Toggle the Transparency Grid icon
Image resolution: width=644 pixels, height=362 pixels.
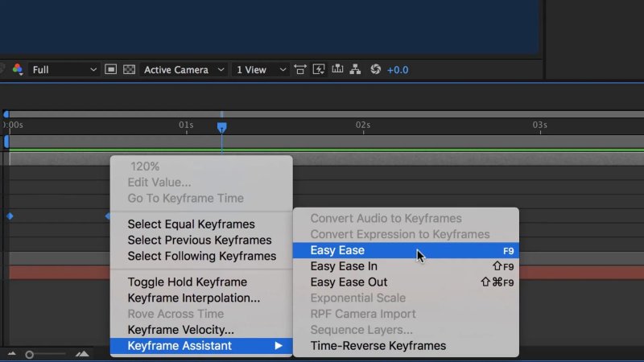click(x=129, y=69)
